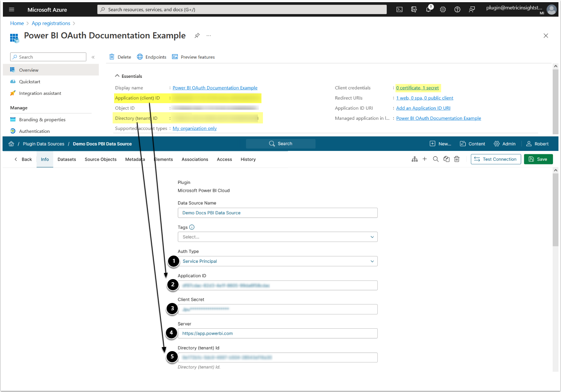Switch to the Source Objects tab
This screenshot has height=392, width=561.
[x=101, y=159]
